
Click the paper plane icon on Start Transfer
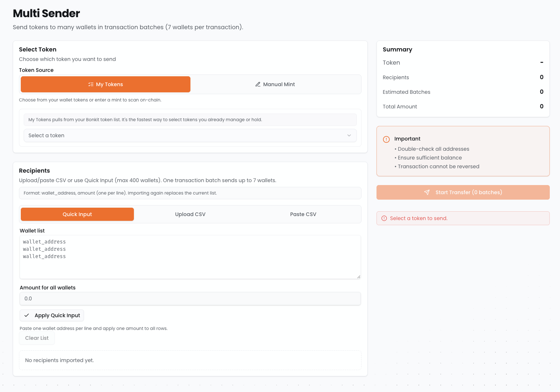(427, 192)
